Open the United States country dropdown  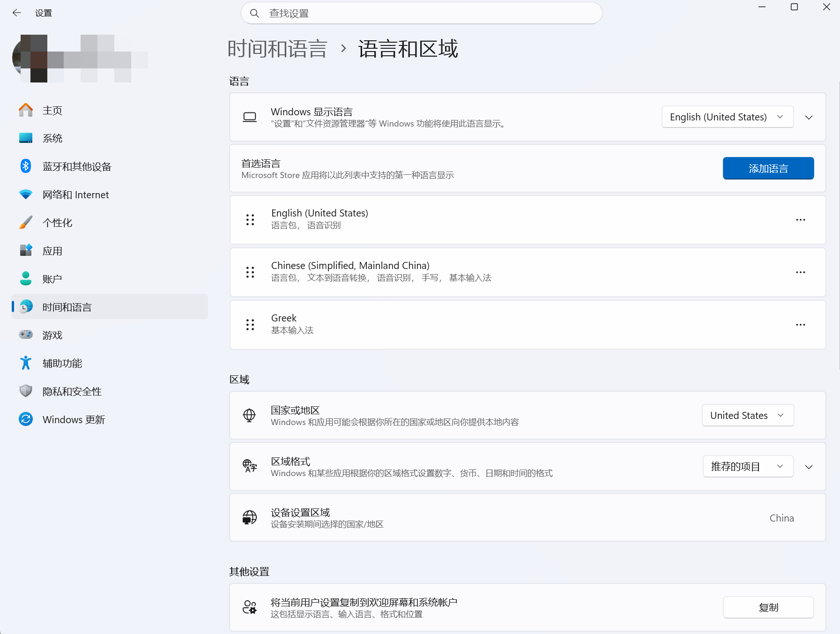[748, 415]
